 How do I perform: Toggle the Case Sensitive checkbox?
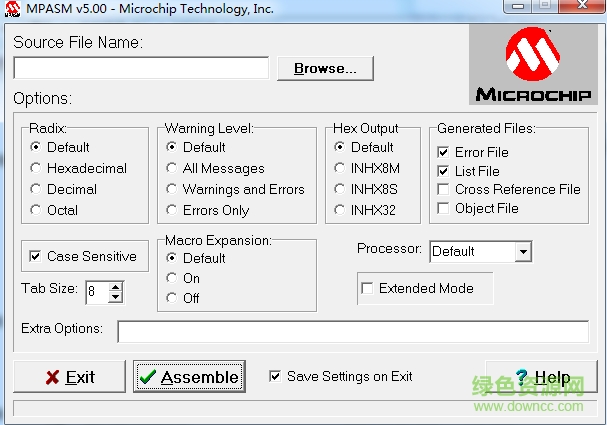click(36, 256)
